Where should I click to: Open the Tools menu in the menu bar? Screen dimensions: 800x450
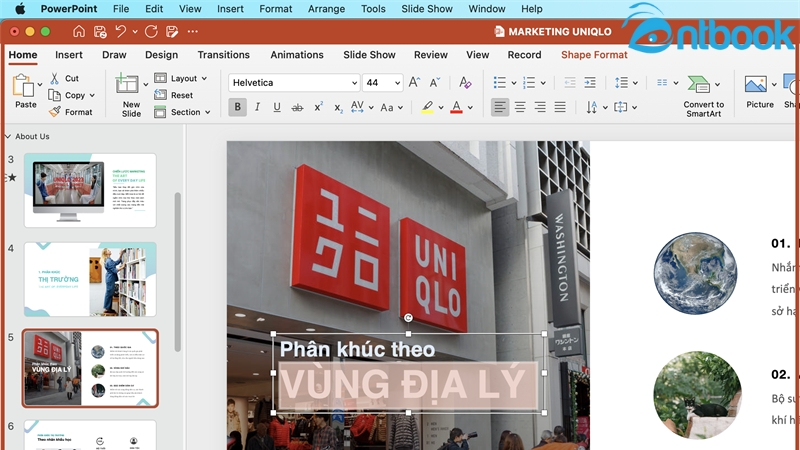[x=373, y=9]
